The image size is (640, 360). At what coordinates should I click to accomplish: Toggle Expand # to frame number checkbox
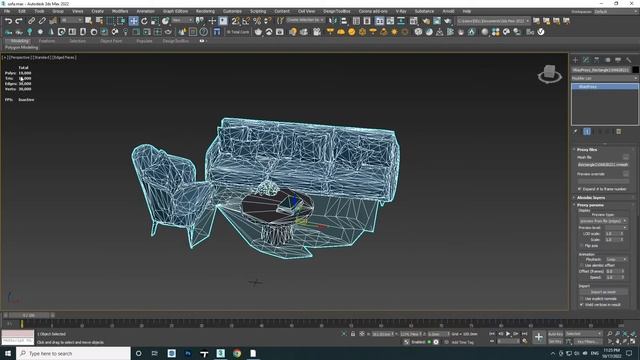tap(580, 189)
